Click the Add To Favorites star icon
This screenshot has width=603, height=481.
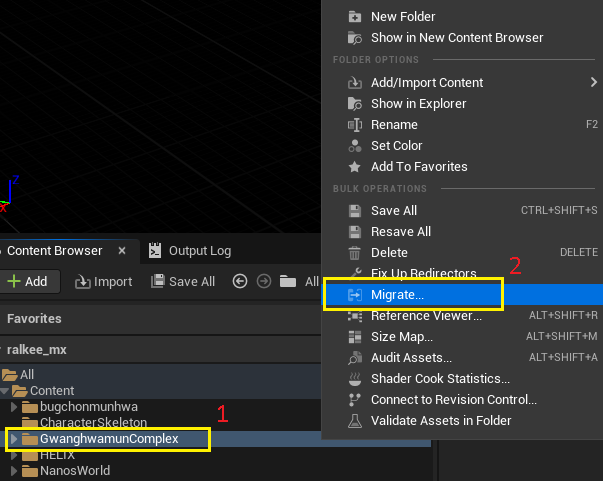click(354, 167)
